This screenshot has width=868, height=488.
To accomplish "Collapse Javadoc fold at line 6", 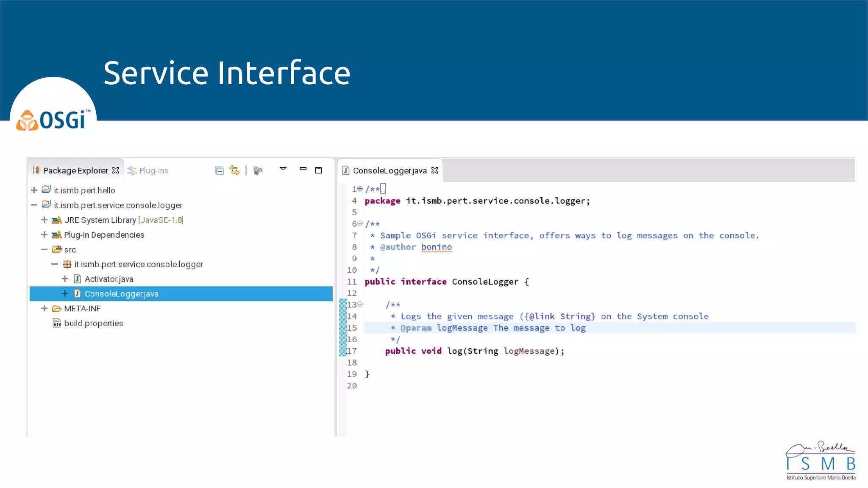I will 360,223.
